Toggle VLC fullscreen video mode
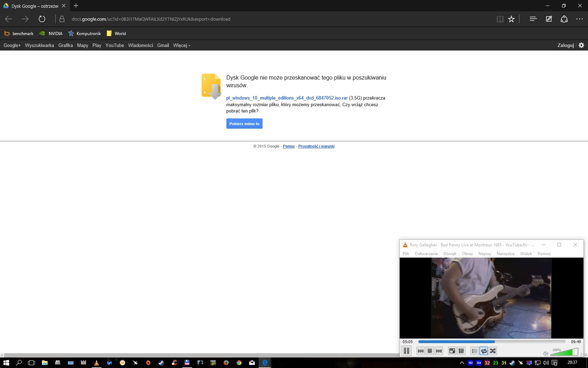The width and height of the screenshot is (588, 368). [x=452, y=351]
